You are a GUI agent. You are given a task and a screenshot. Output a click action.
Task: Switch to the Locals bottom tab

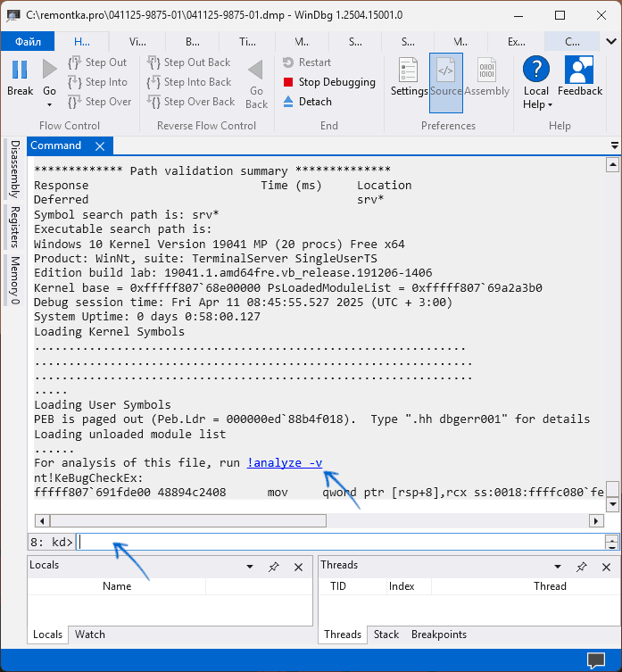pos(47,635)
